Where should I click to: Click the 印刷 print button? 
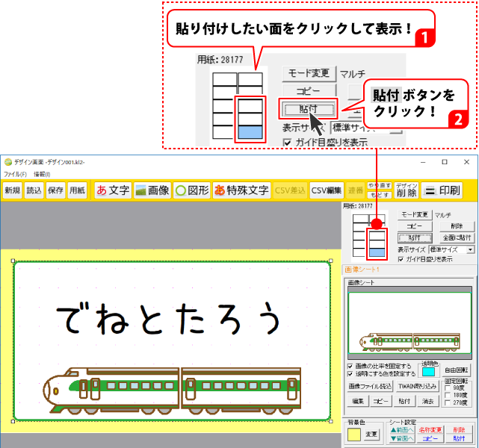click(442, 190)
